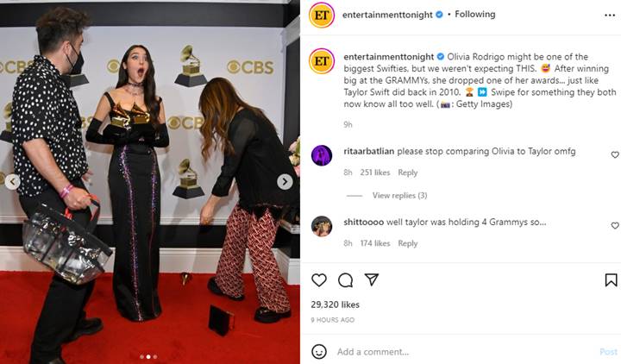Like ritaarbatlian's comment heart
Image resolution: width=621 pixels, height=364 pixels.
(615, 155)
